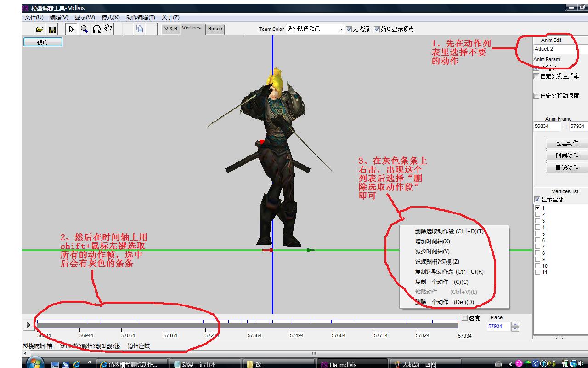
Task: Play the animation on the timeline
Action: pos(28,325)
